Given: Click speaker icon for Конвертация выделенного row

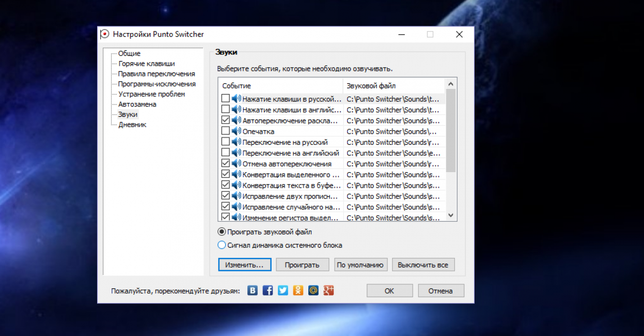Looking at the screenshot, I should tap(237, 174).
